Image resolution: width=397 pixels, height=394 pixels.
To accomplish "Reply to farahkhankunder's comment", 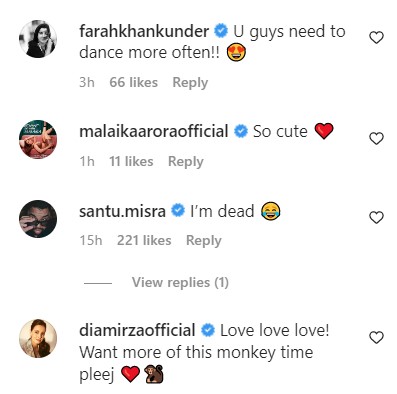I will click(190, 82).
